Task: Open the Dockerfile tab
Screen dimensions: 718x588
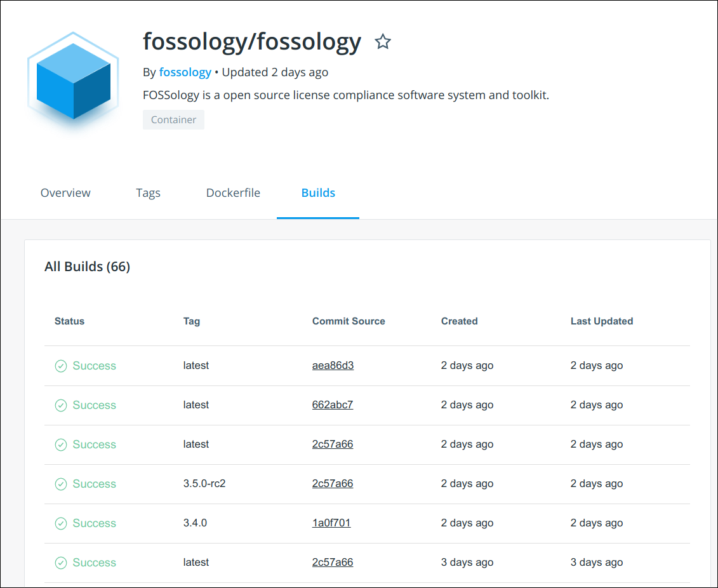Action: click(x=233, y=192)
